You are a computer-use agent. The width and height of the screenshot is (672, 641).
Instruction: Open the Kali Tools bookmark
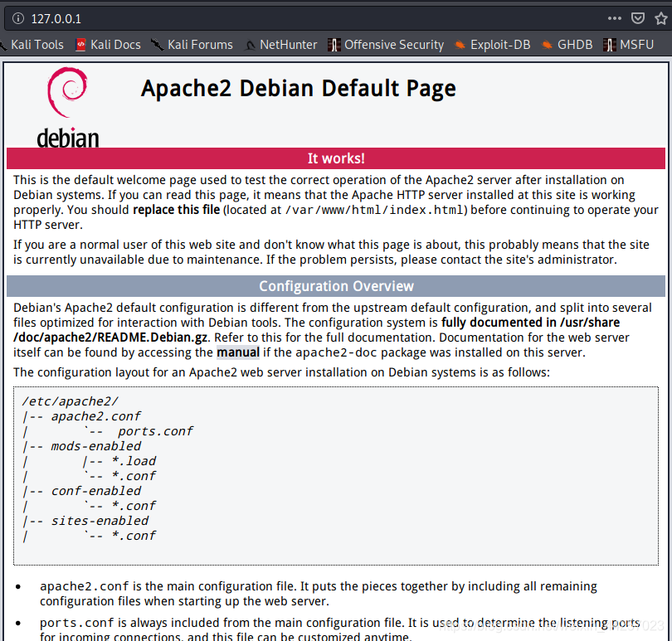(x=32, y=45)
